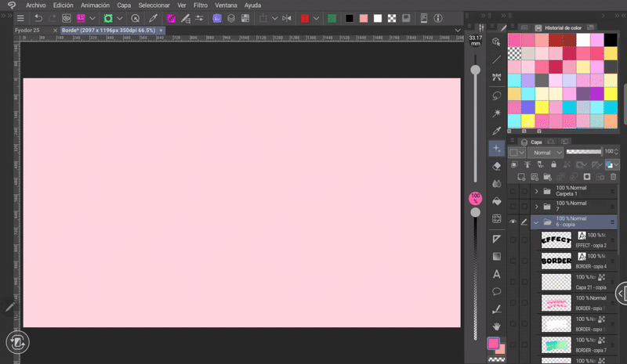Select the Hand move tool
Image resolution: width=627 pixels, height=364 pixels.
pos(496,326)
